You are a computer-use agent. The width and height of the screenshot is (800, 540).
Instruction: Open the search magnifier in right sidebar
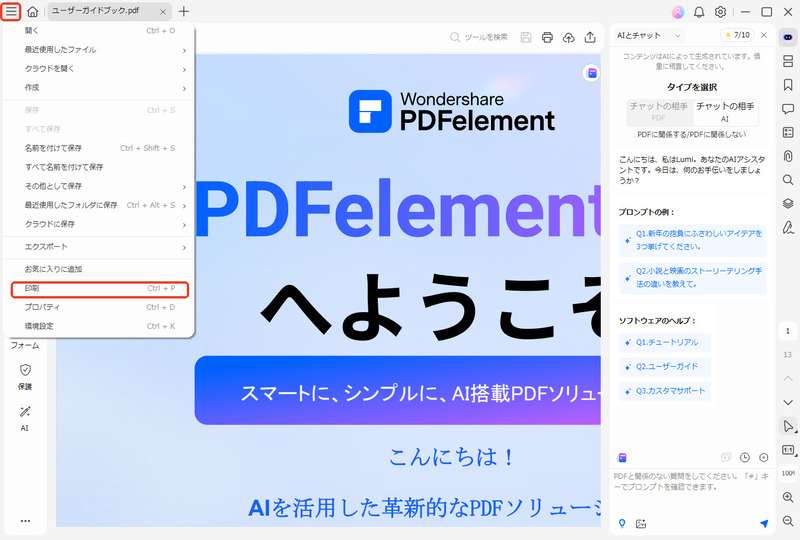point(788,180)
